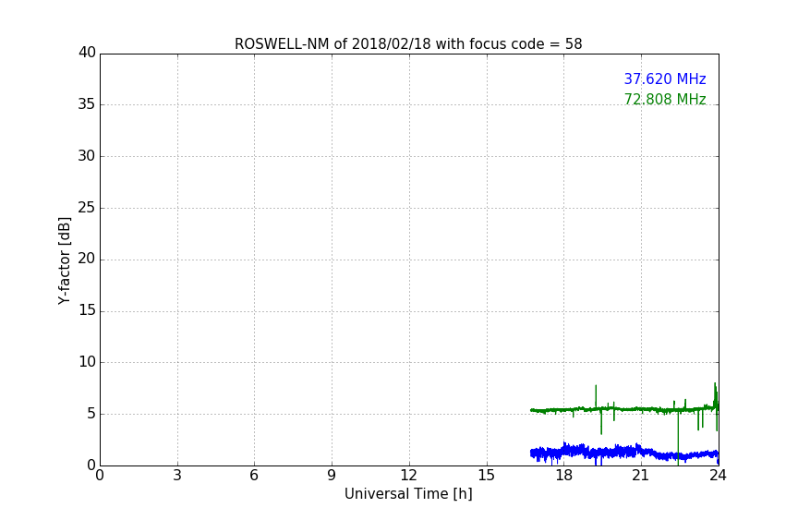Click the x-axis tick label '3'
This screenshot has height=532, width=798.
177,476
